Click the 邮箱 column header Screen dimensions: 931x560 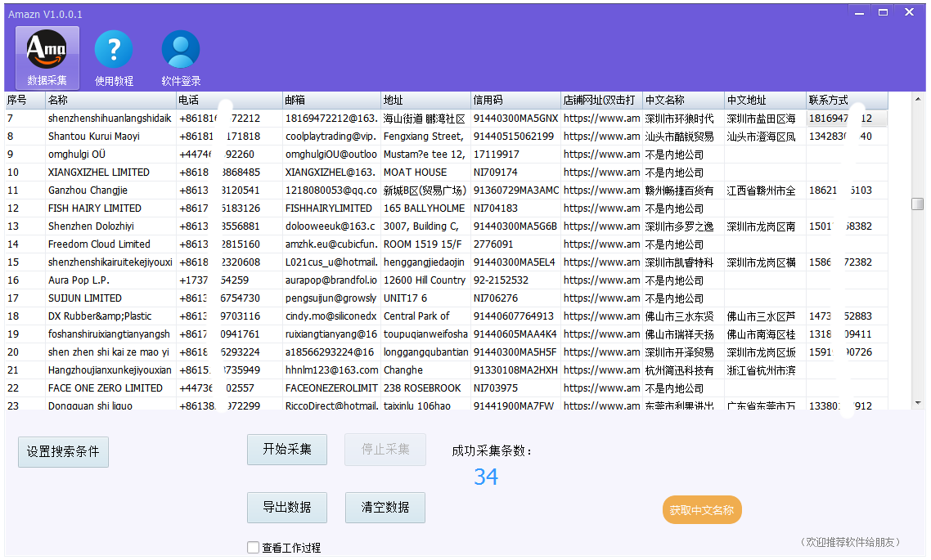pos(331,101)
